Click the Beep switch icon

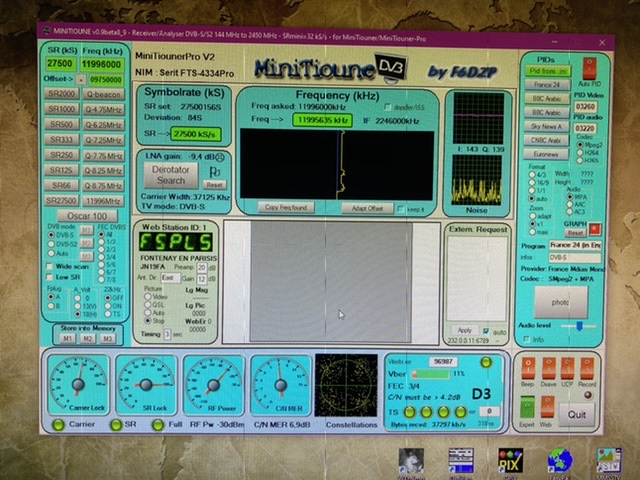click(526, 368)
